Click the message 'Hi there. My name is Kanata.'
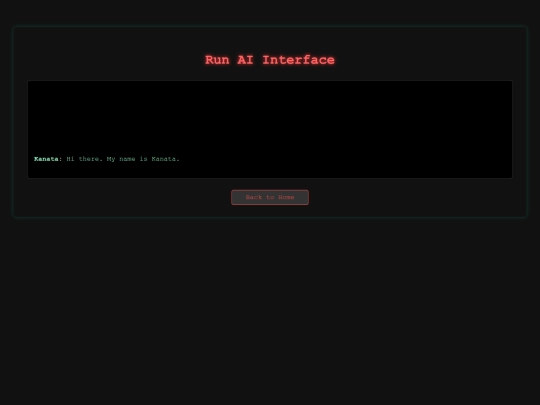This screenshot has height=405, width=540. tap(123, 159)
